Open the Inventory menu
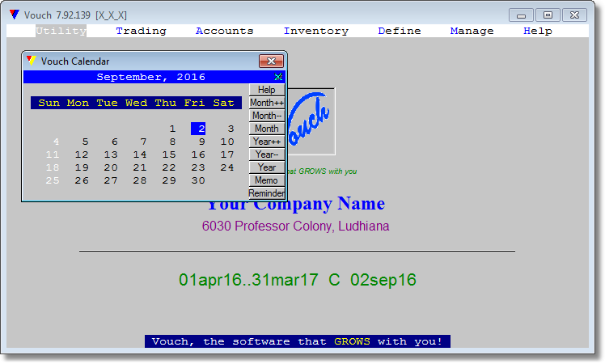 pyautogui.click(x=316, y=31)
